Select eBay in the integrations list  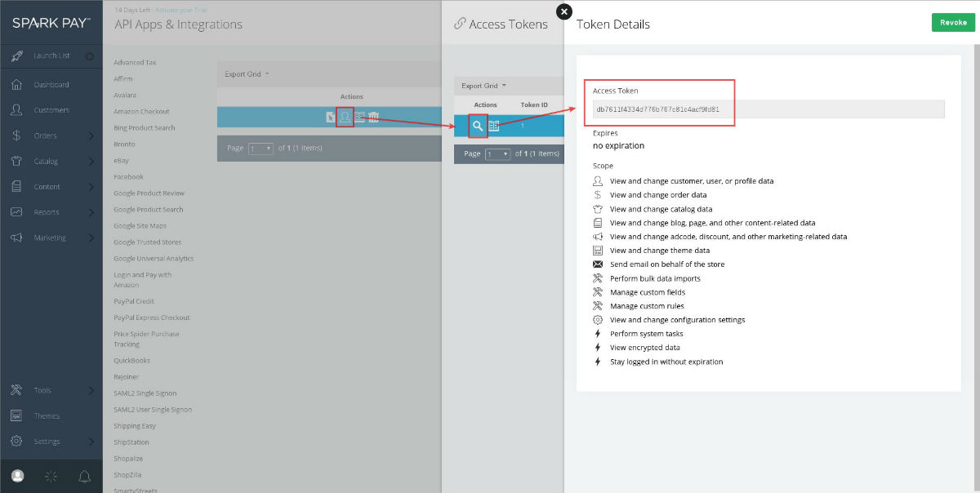point(121,161)
